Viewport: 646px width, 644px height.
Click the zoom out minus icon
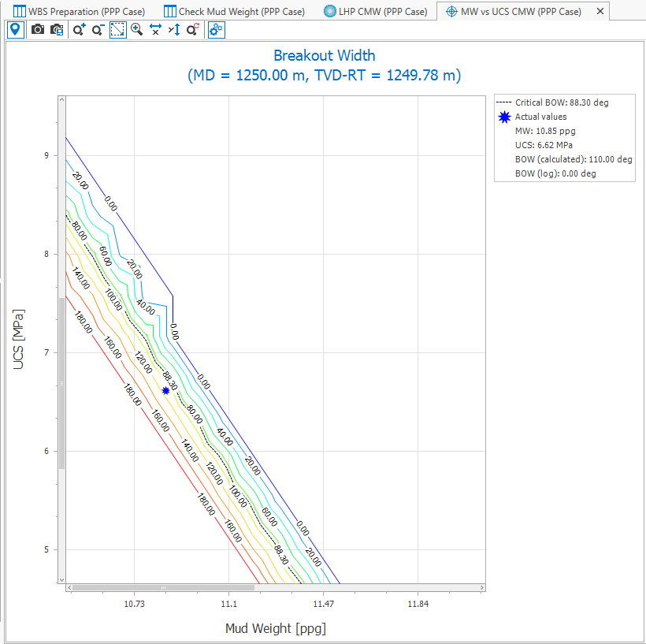(98, 30)
